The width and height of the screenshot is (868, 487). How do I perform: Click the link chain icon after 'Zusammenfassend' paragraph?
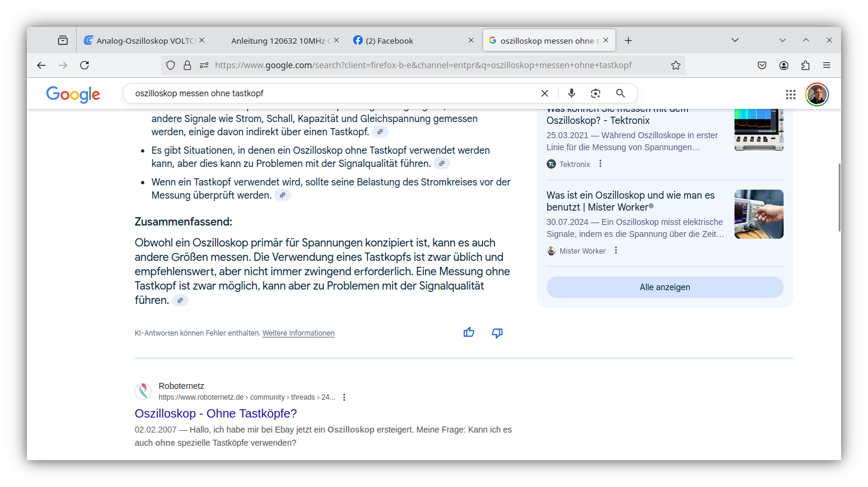pyautogui.click(x=180, y=300)
